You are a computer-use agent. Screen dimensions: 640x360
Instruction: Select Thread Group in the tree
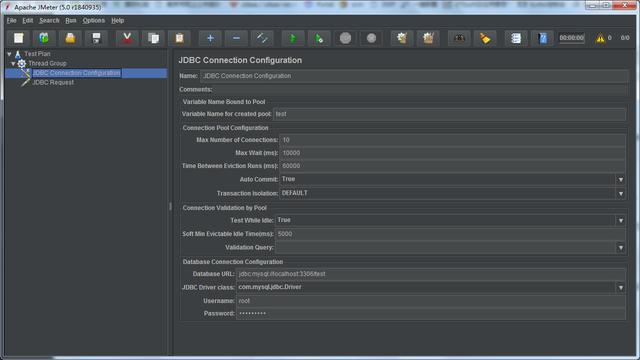[x=47, y=63]
